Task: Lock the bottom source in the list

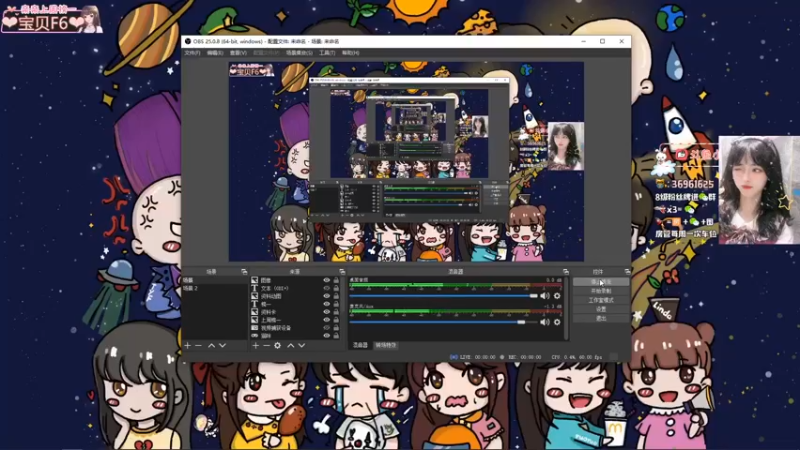Action: pos(336,336)
